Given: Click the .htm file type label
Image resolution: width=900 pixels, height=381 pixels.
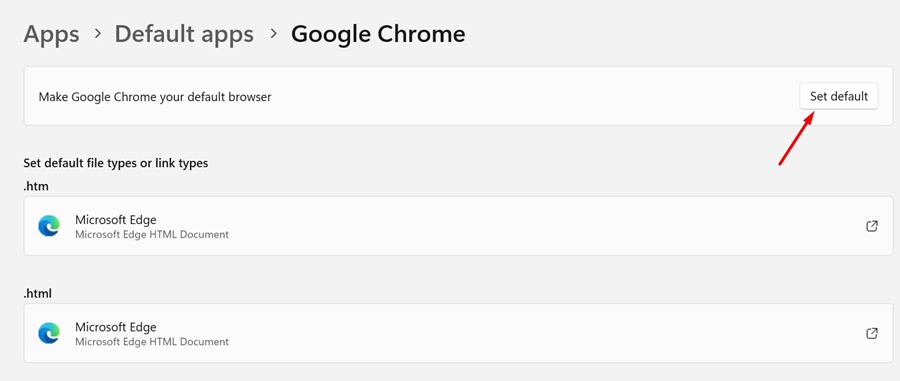Looking at the screenshot, I should [36, 186].
